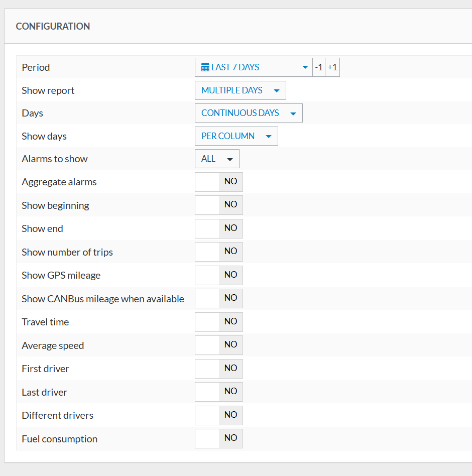Click the CONFIGURATION panel heading
The height and width of the screenshot is (476, 472).
point(53,27)
